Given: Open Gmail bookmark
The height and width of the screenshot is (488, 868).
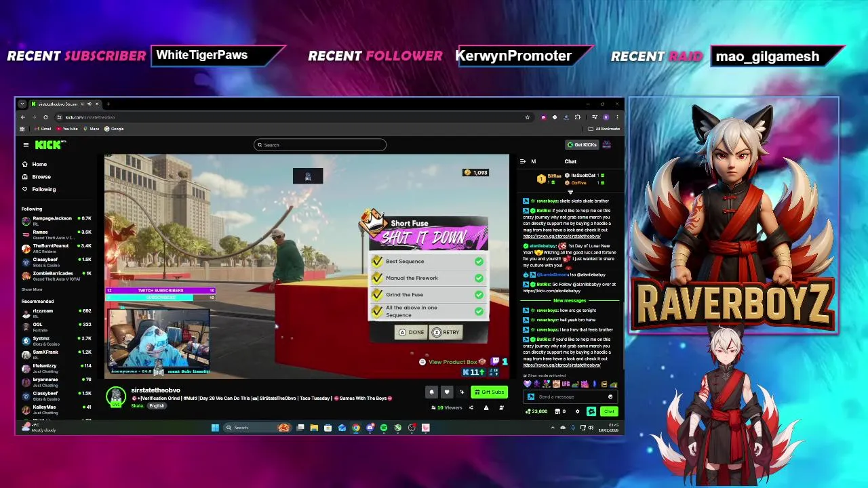Looking at the screenshot, I should (x=43, y=129).
